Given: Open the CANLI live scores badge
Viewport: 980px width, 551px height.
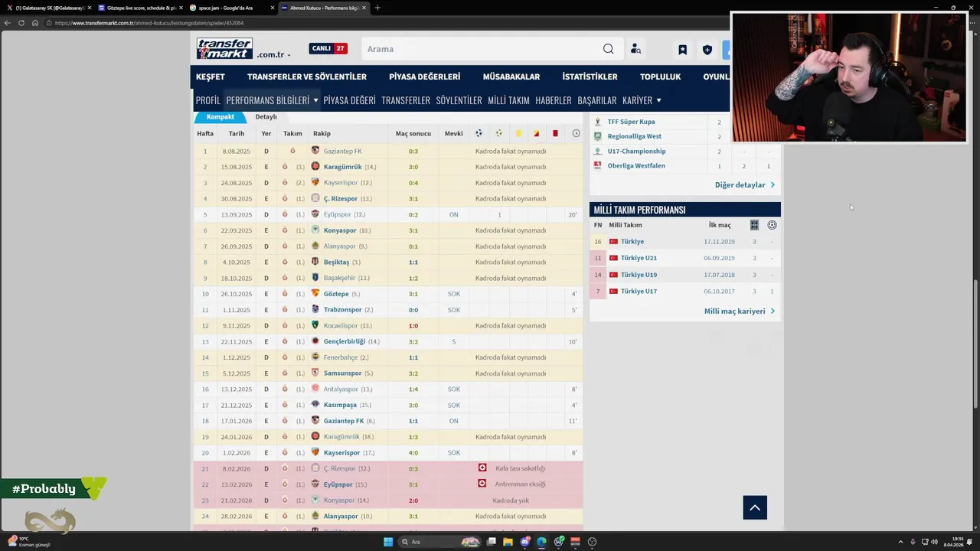Looking at the screenshot, I should [x=328, y=48].
